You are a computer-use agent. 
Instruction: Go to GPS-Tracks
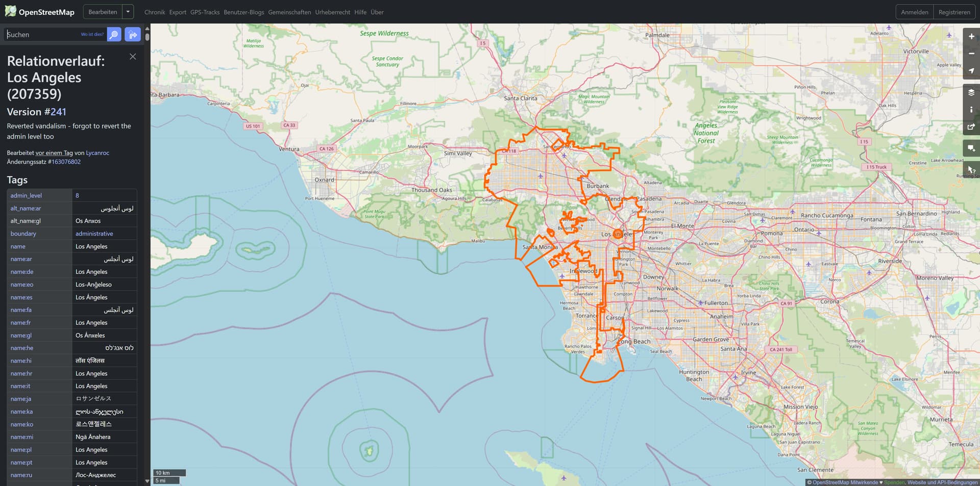[205, 12]
